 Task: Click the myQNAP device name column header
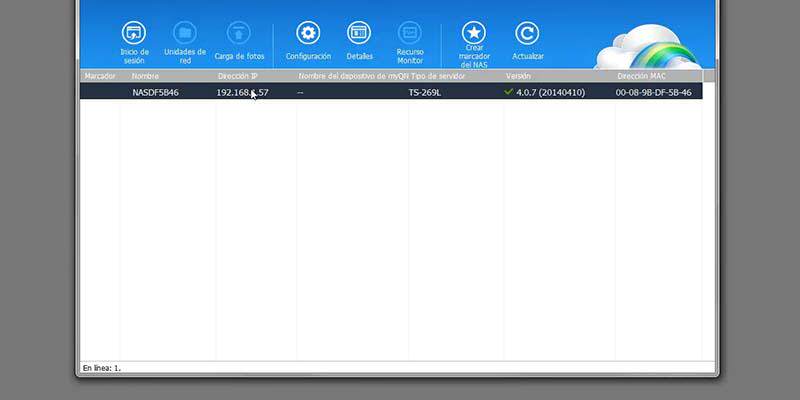(x=354, y=76)
